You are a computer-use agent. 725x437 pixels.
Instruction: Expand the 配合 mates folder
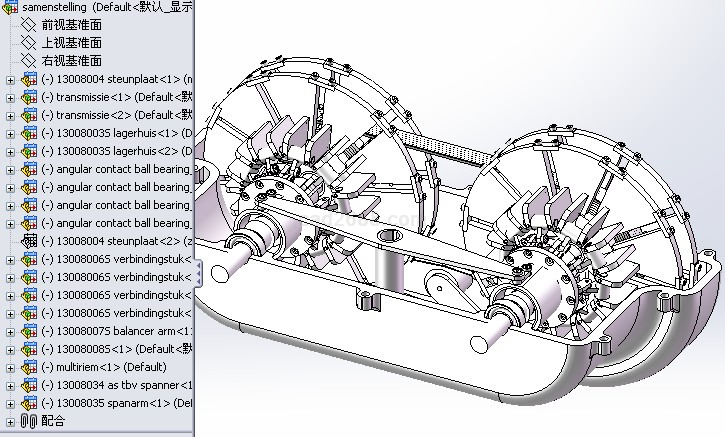pyautogui.click(x=10, y=421)
